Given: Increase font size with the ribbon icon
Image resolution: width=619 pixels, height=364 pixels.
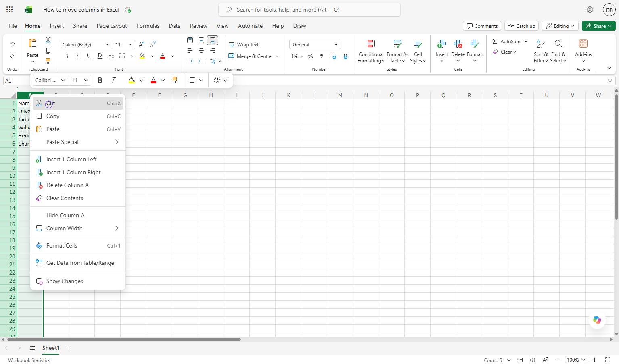Looking at the screenshot, I should point(141,45).
